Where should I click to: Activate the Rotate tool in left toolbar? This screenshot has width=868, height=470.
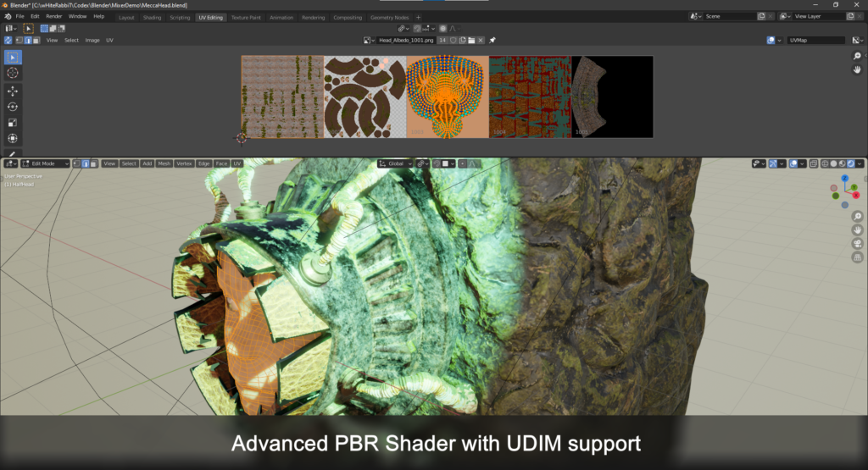[x=12, y=107]
